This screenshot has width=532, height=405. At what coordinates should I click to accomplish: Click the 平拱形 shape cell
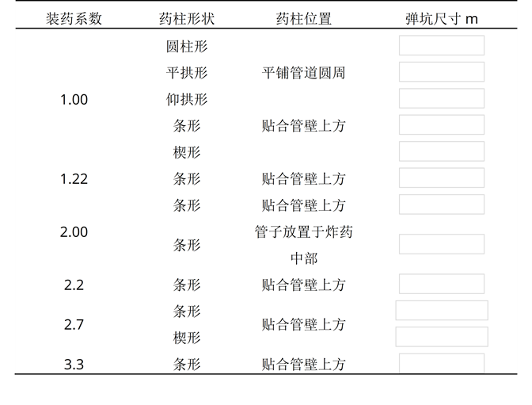(187, 73)
